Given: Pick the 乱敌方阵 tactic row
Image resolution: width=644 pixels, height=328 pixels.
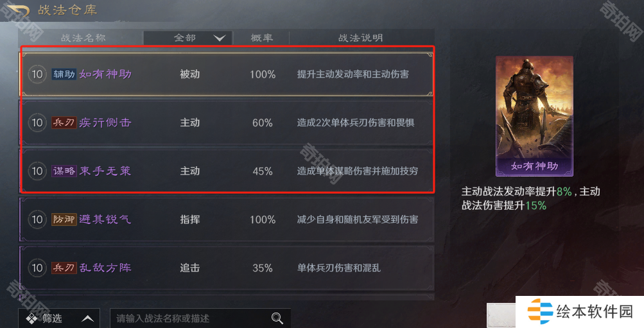Looking at the screenshot, I should click(x=227, y=268).
